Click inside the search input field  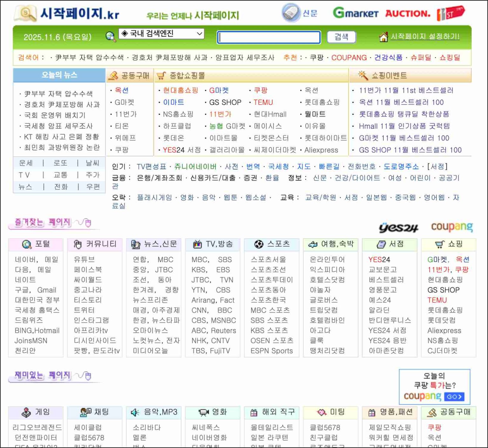coord(268,37)
